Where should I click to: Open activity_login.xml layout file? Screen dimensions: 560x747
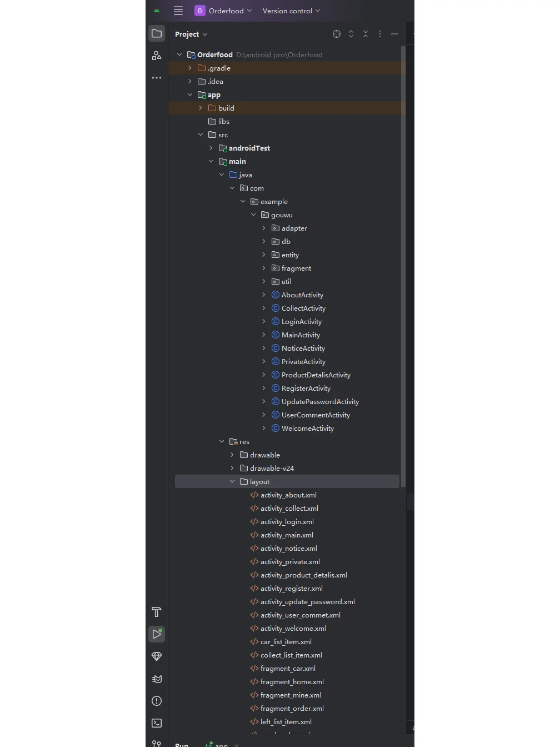coord(286,521)
